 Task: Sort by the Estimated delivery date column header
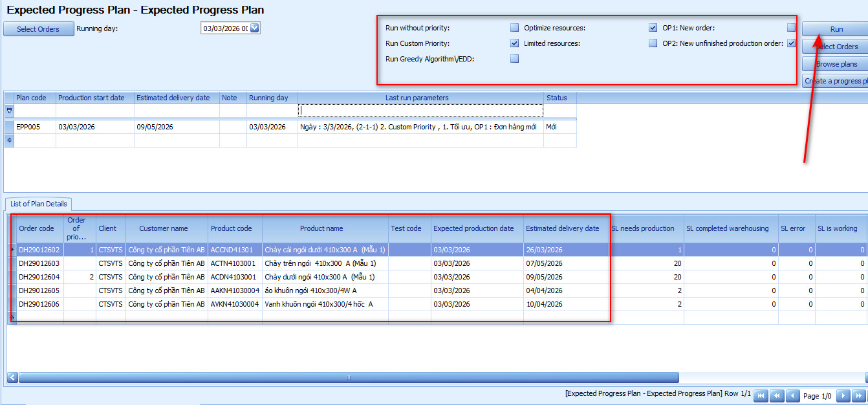(562, 228)
